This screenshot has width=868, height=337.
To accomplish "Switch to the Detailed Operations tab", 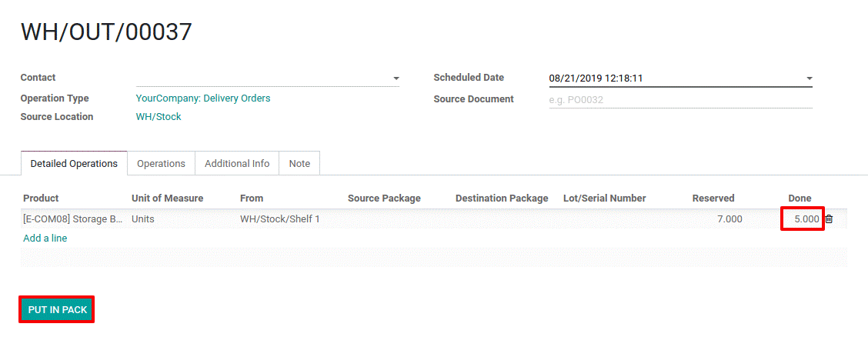I will [x=74, y=163].
